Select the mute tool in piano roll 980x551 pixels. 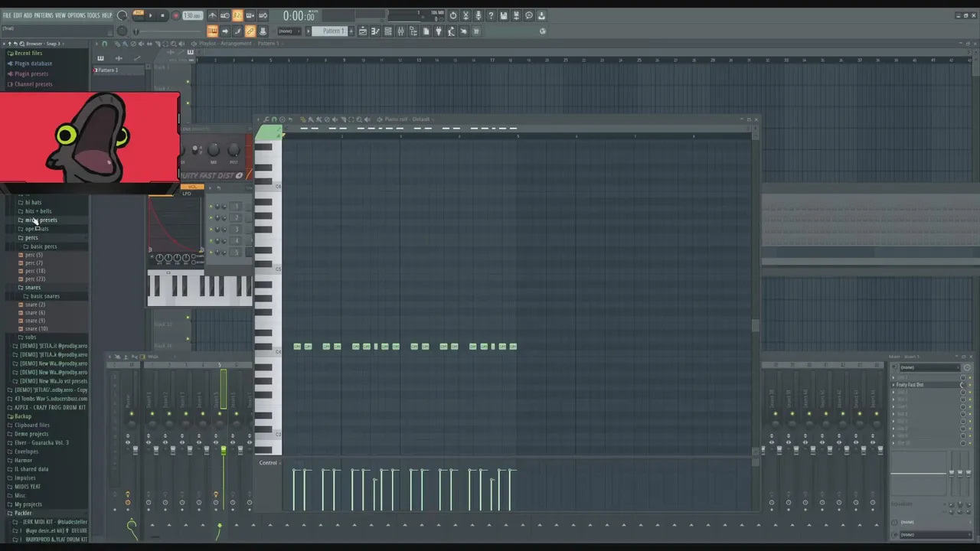point(335,119)
